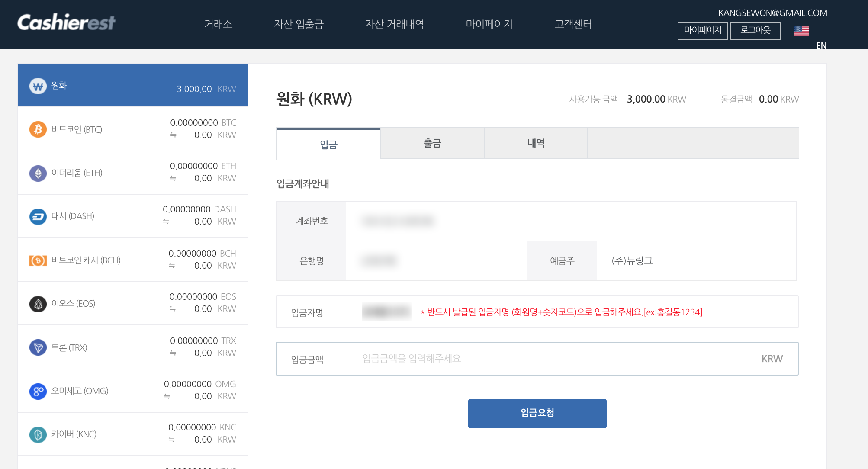Switch to the 출금 withdrawal tab
Image resolution: width=868 pixels, height=469 pixels.
[432, 144]
